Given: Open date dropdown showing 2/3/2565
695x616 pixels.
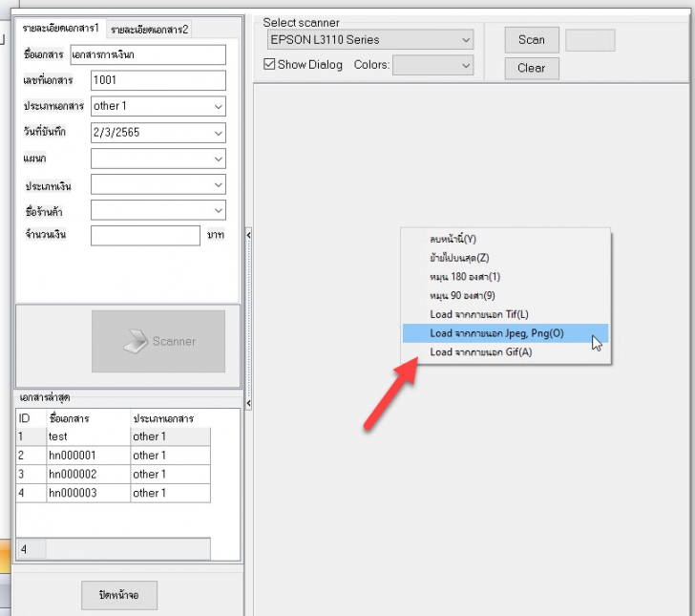Looking at the screenshot, I should tap(158, 132).
